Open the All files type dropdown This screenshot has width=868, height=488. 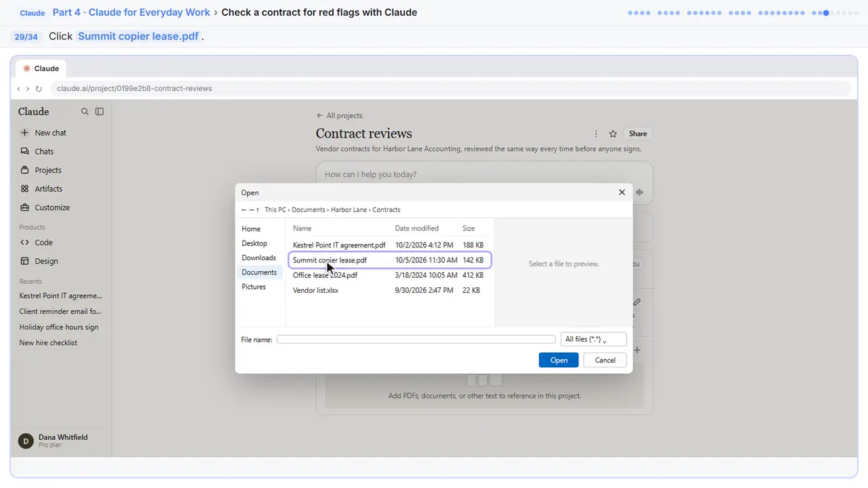click(593, 340)
